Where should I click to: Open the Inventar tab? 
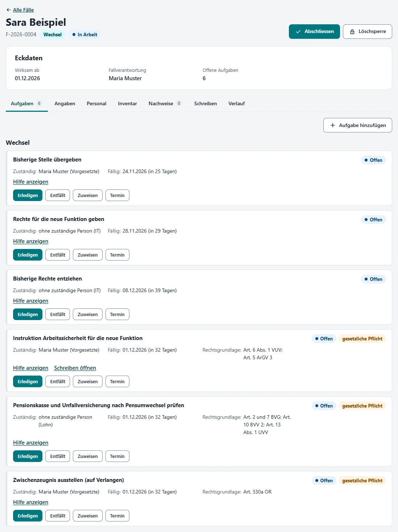point(128,103)
